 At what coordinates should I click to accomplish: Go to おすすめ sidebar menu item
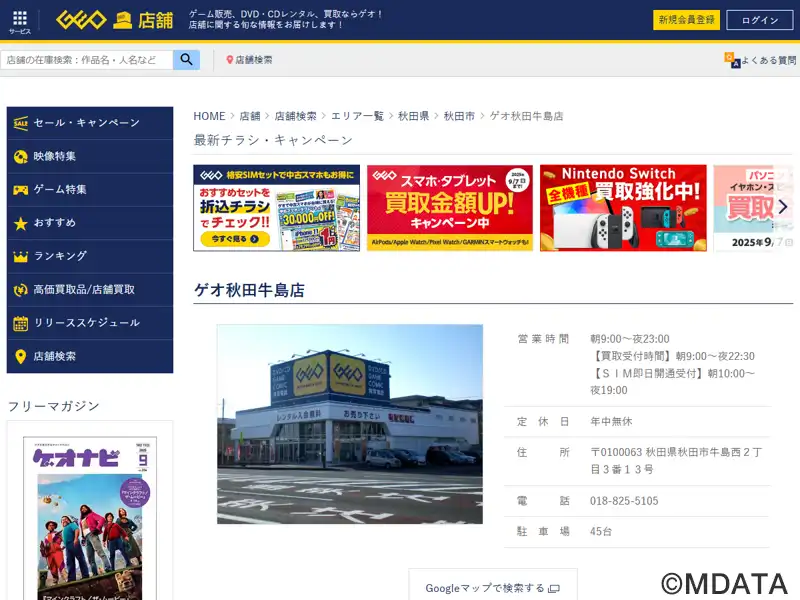pyautogui.click(x=90, y=223)
